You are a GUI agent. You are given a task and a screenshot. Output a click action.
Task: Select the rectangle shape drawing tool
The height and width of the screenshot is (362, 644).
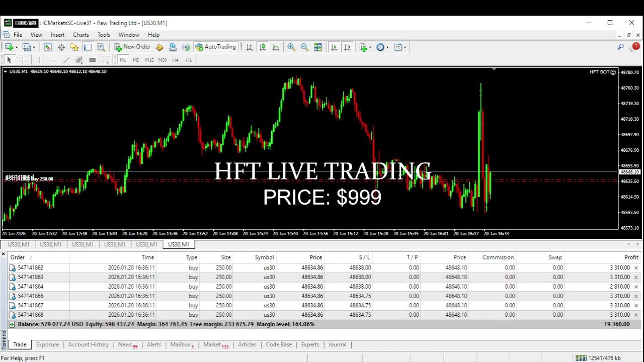click(x=92, y=60)
